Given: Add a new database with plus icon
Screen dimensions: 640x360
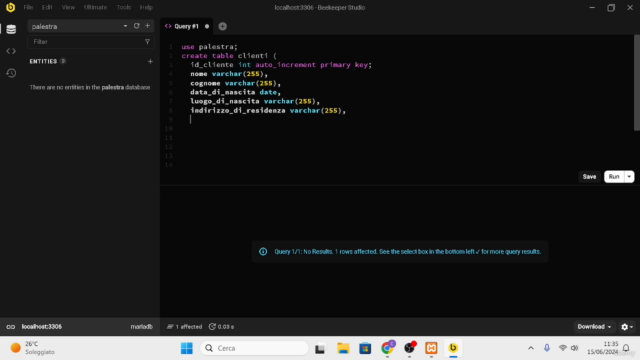Looking at the screenshot, I should coord(147,26).
